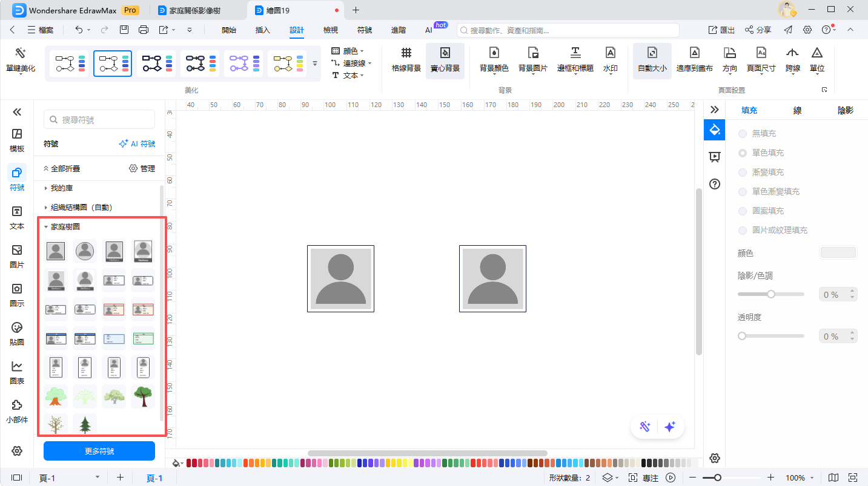Click the 適應到畫布 fit to canvas icon
The height and width of the screenshot is (486, 868).
coord(694,54)
